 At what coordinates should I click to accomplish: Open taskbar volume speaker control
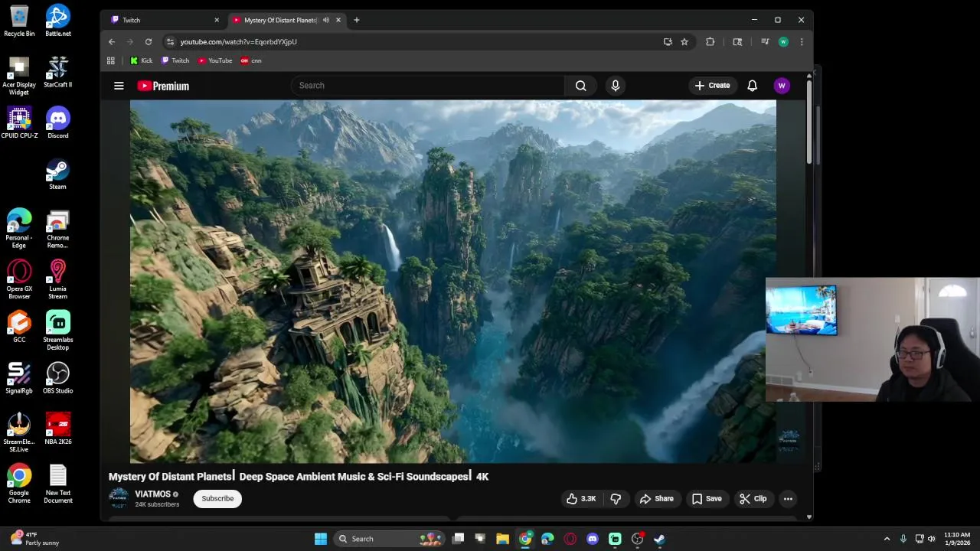931,539
